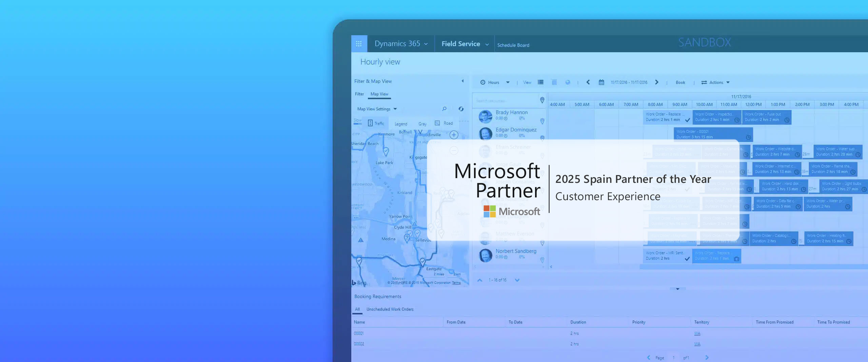Go to the previous date with left arrow
The width and height of the screenshot is (868, 362).
(588, 82)
